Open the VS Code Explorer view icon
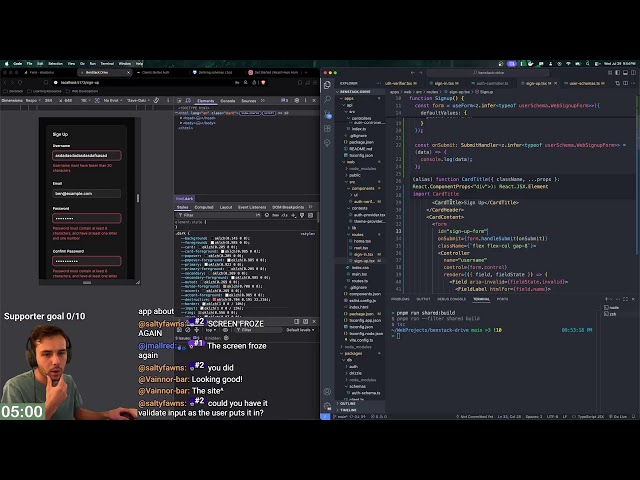 (x=327, y=84)
